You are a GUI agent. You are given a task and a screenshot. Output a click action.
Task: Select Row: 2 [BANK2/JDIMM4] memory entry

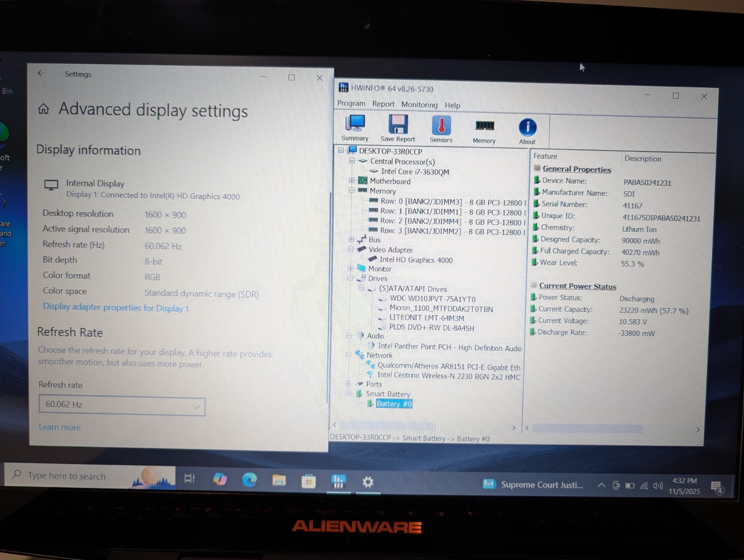coord(453,222)
